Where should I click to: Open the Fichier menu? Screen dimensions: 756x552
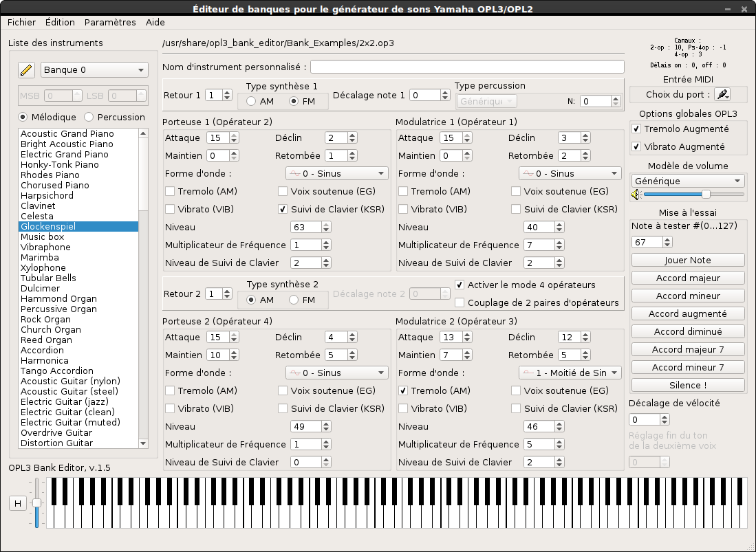[21, 22]
